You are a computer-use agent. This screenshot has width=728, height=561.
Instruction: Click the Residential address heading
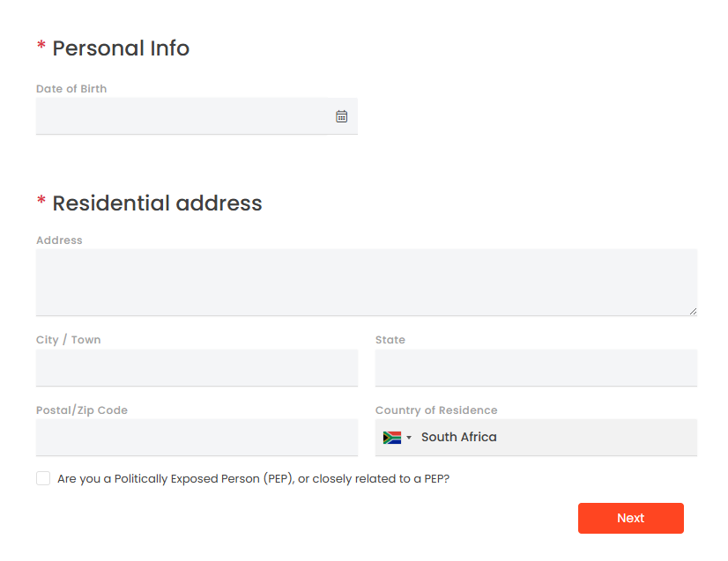point(157,203)
